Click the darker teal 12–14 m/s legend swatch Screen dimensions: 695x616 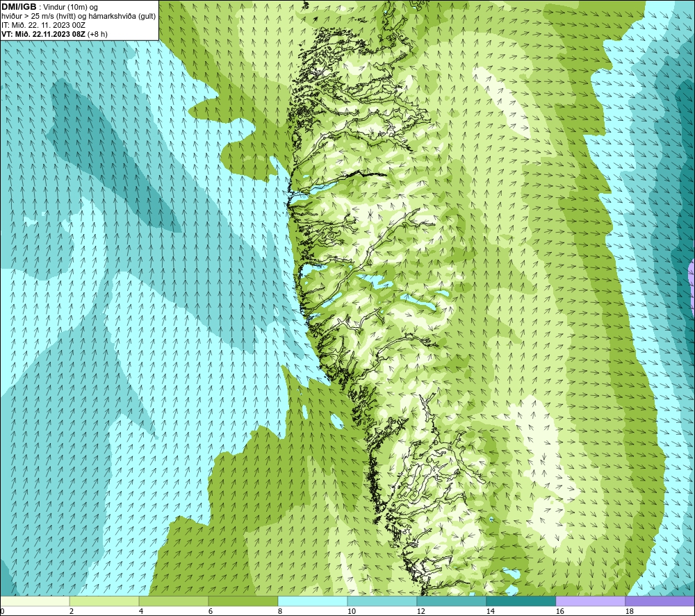point(451,601)
